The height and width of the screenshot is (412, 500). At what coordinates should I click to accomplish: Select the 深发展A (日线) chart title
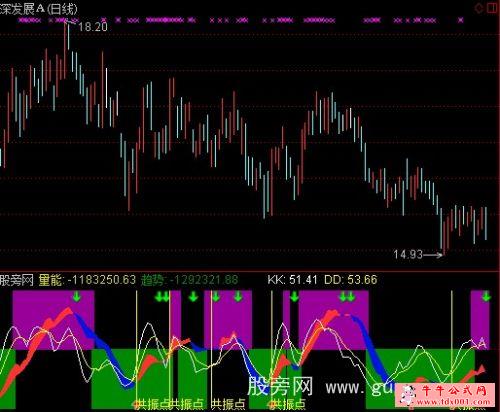click(x=39, y=9)
